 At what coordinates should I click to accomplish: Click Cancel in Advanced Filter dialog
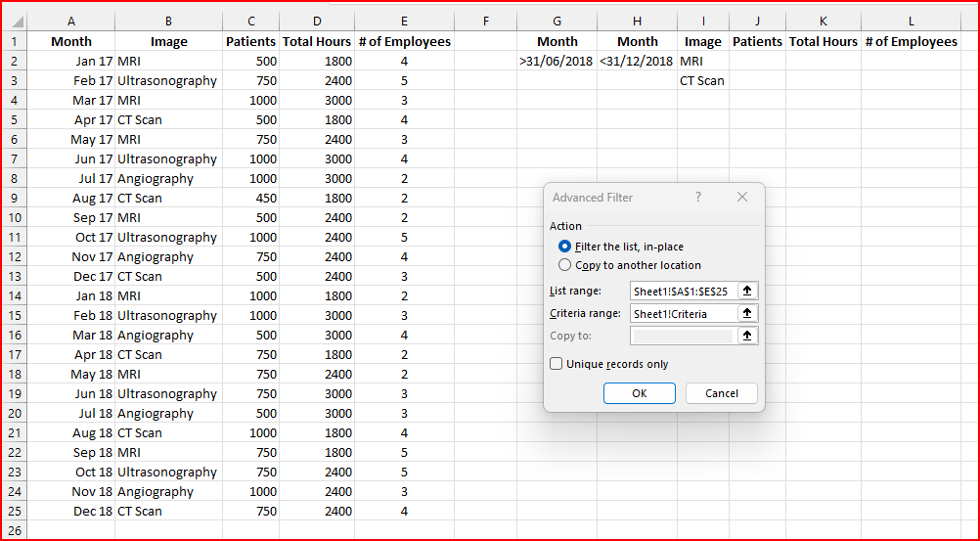click(722, 393)
